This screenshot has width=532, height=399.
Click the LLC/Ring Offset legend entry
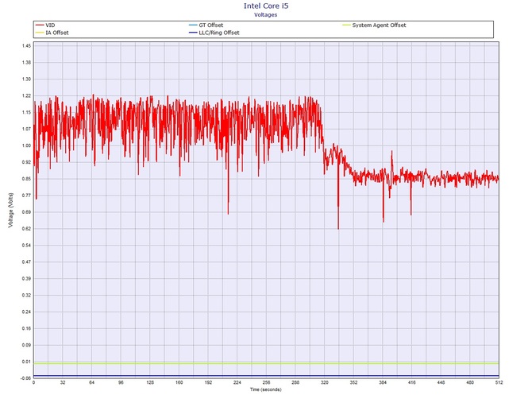[214, 33]
